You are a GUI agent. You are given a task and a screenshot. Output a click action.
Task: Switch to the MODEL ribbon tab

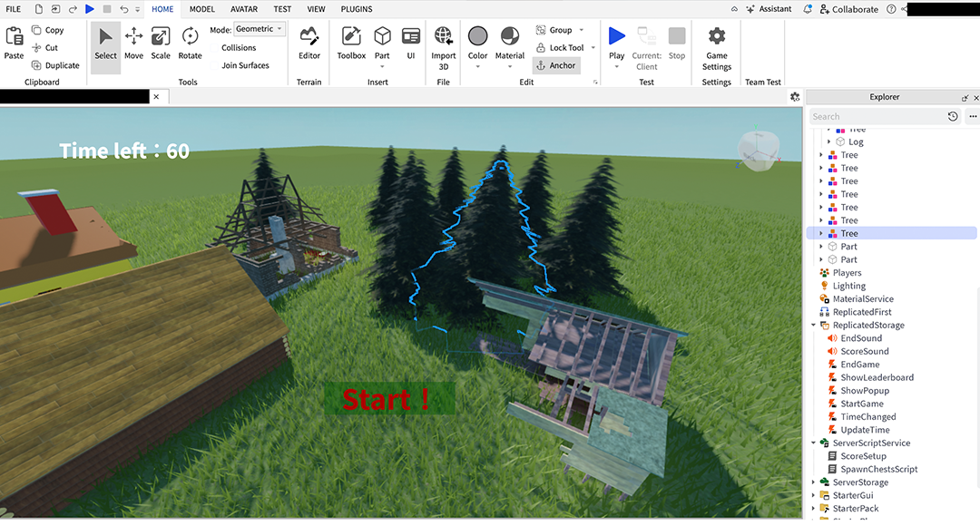[x=201, y=9]
